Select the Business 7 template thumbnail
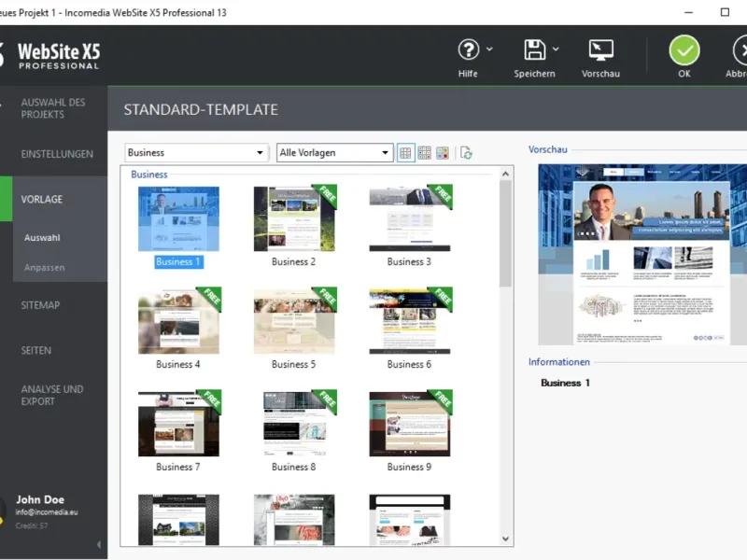Viewport: 747px width, 560px height. tap(178, 424)
